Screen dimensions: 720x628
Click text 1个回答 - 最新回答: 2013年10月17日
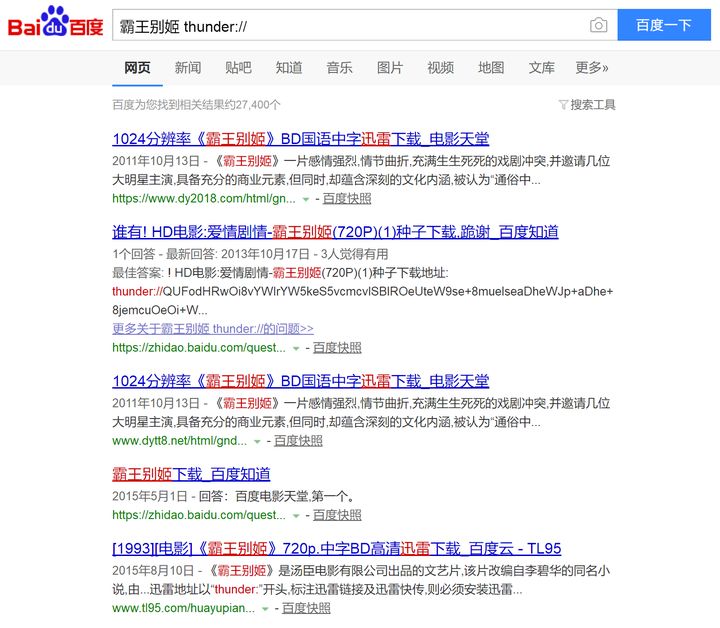pos(211,254)
